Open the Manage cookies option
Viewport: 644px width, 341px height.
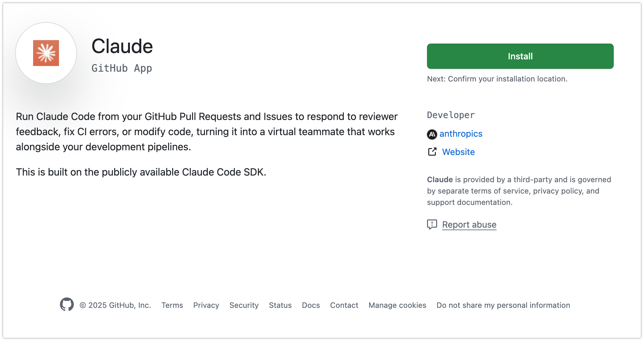397,305
